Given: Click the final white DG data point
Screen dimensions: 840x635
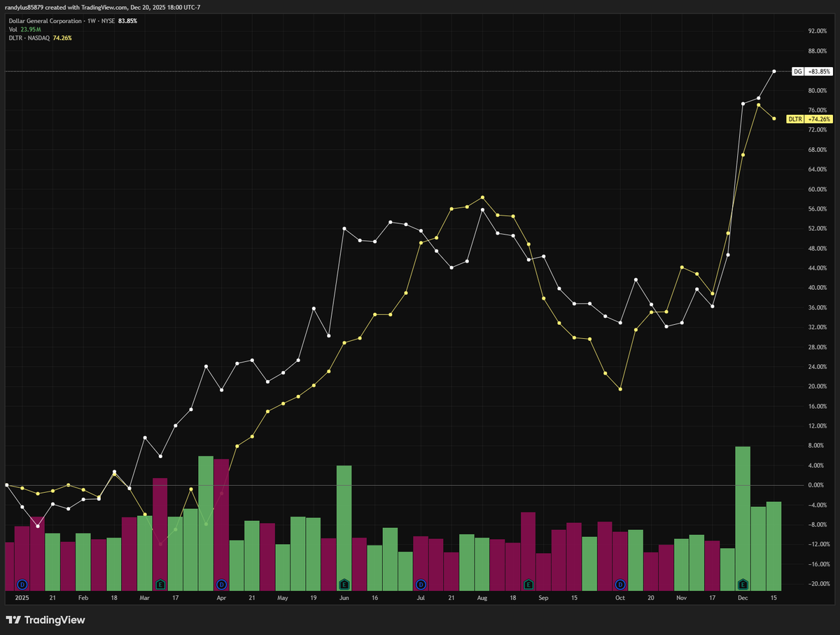Looking at the screenshot, I should (x=773, y=71).
